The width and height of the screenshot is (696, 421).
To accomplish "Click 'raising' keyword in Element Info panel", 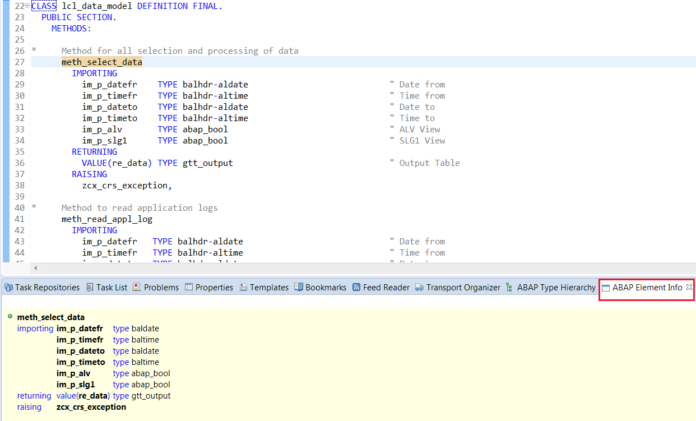I will 29,407.
